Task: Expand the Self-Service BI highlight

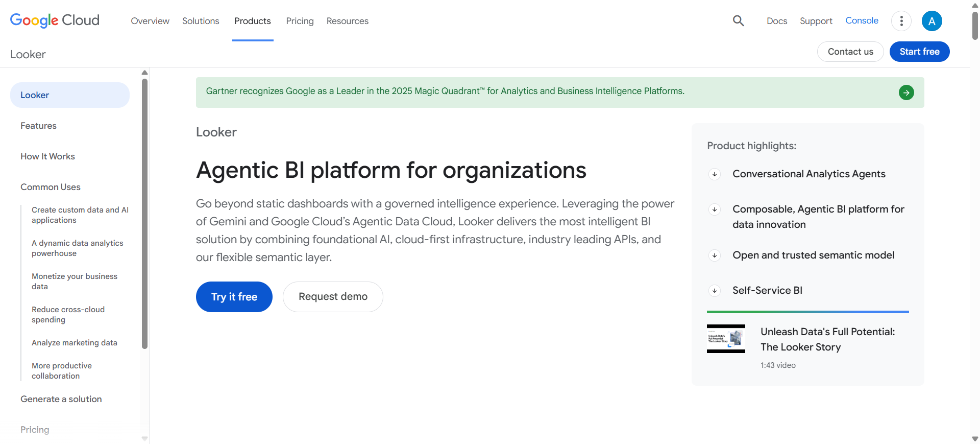Action: click(x=715, y=291)
